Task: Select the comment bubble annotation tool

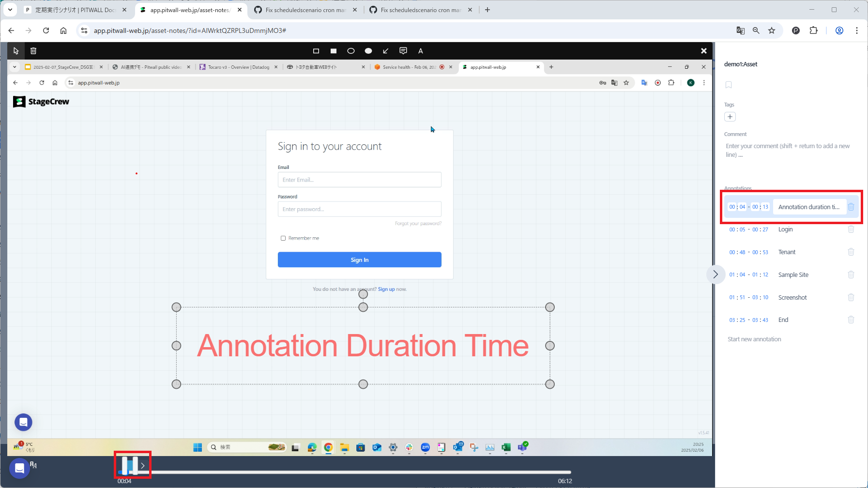Action: (403, 51)
